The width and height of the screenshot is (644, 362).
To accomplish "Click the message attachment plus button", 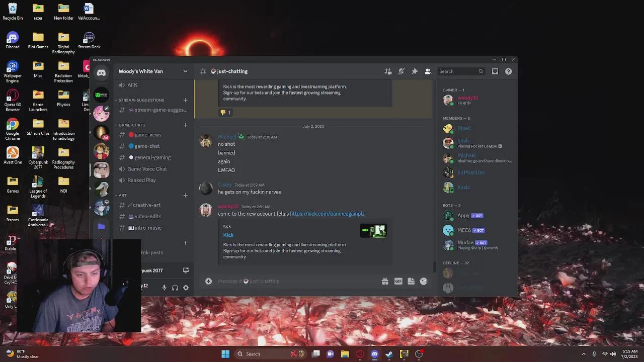I will 208,281.
